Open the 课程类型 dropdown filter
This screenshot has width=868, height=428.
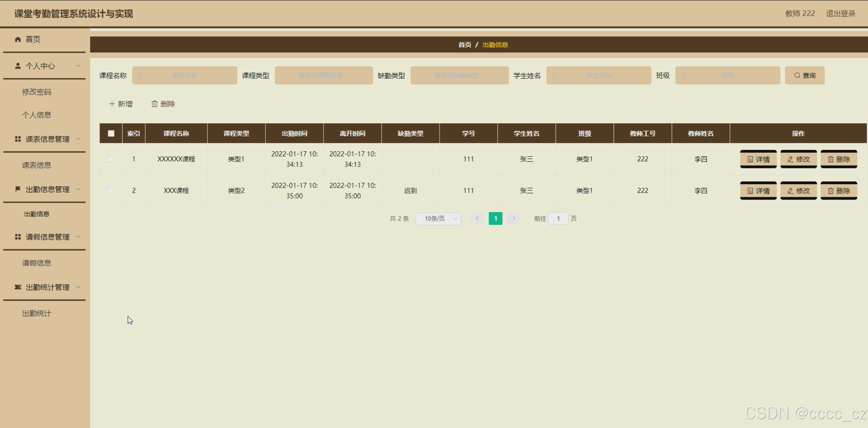[x=324, y=75]
